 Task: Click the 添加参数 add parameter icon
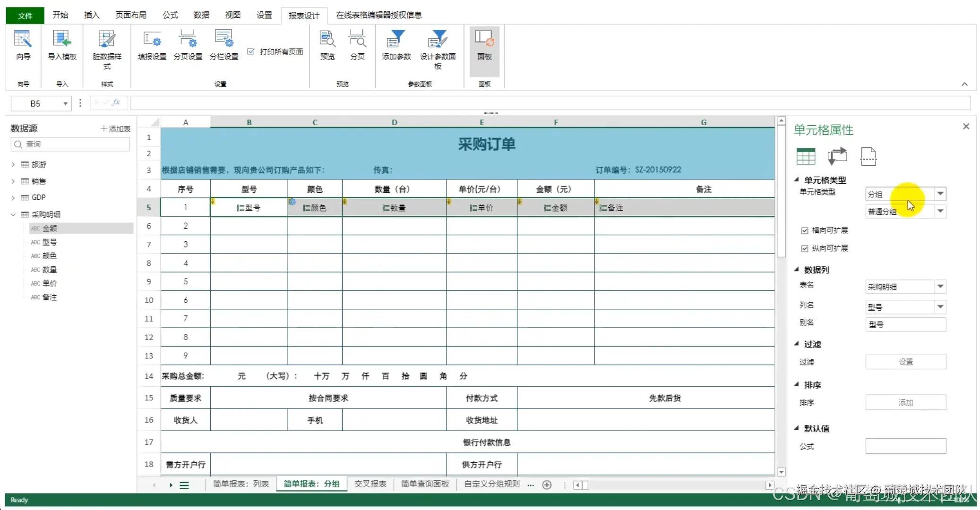[x=396, y=40]
